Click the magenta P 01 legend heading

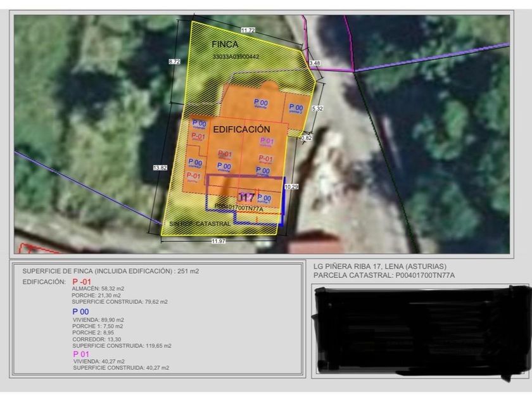pyautogui.click(x=82, y=354)
